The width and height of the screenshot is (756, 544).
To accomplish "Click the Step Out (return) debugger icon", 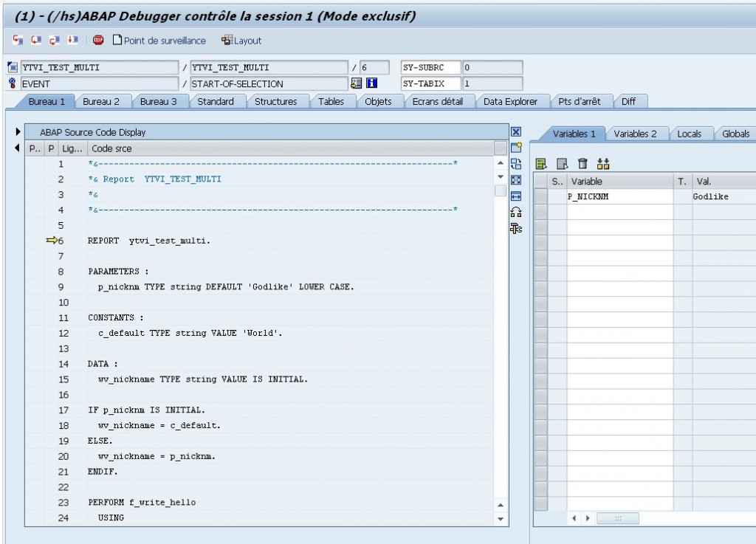I will click(x=54, y=41).
